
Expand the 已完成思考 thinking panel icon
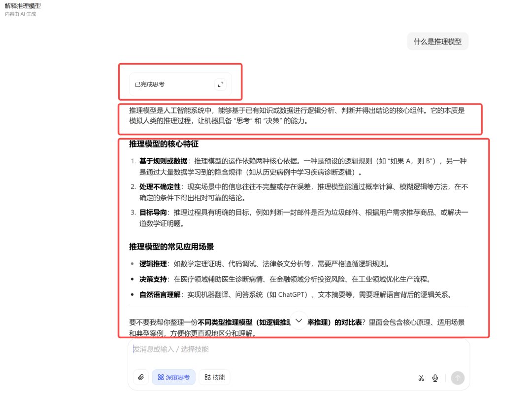221,84
